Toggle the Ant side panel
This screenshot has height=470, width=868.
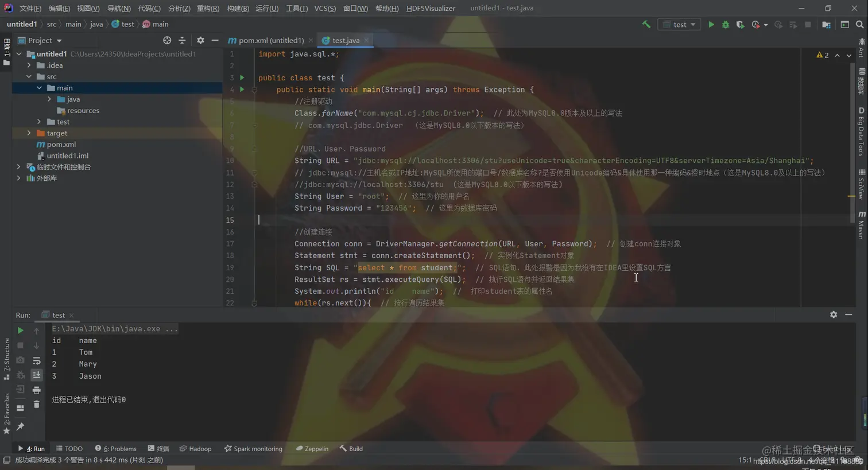coord(861,48)
